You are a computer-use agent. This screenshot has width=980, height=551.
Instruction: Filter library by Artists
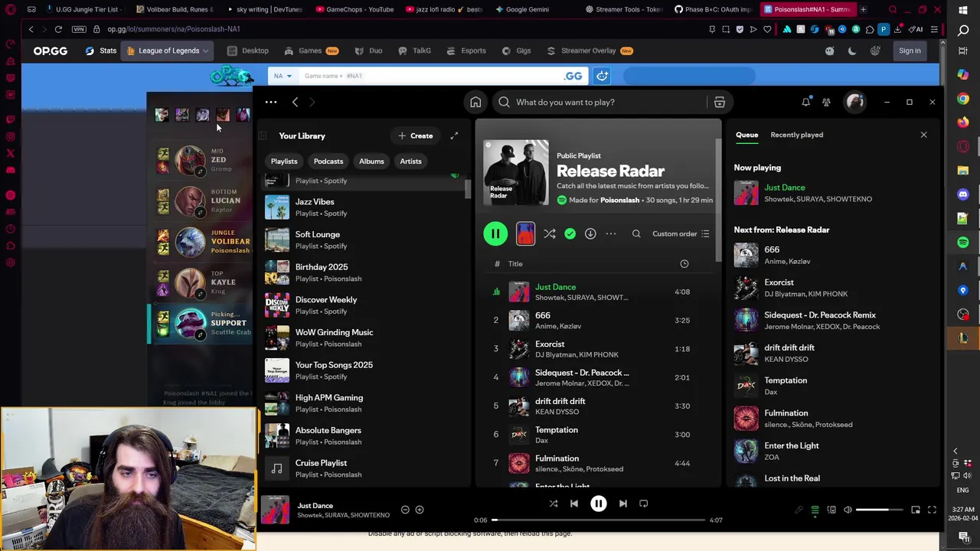click(x=410, y=161)
